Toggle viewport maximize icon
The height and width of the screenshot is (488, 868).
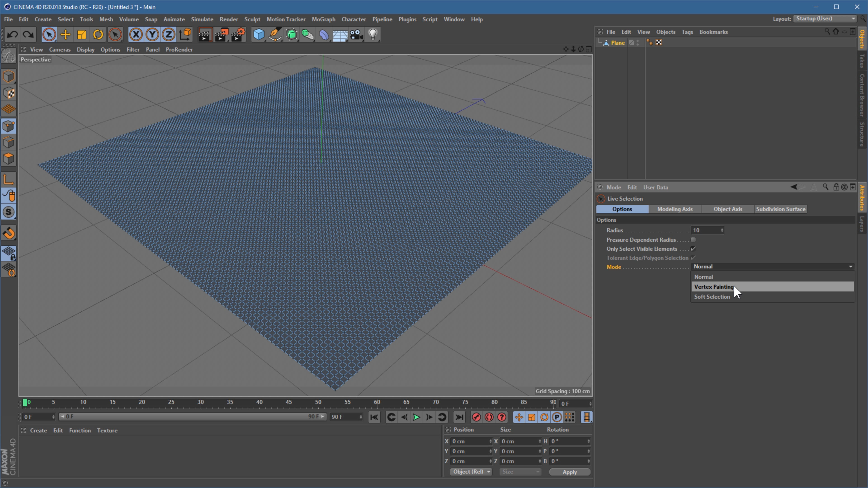pos(589,49)
